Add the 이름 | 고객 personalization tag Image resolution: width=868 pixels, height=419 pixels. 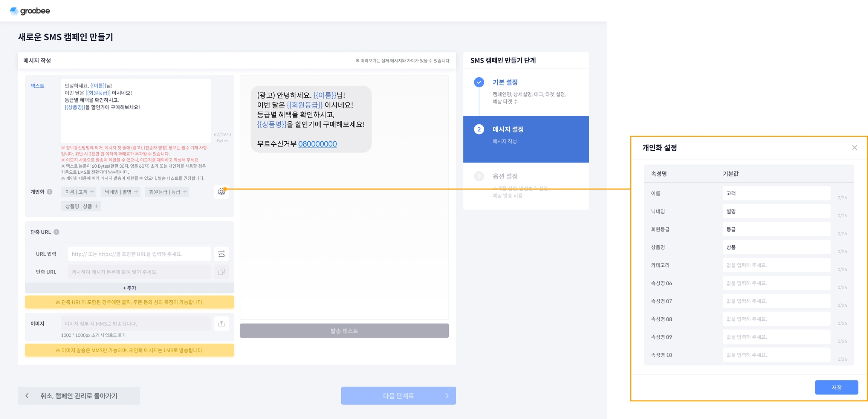pyautogui.click(x=79, y=192)
